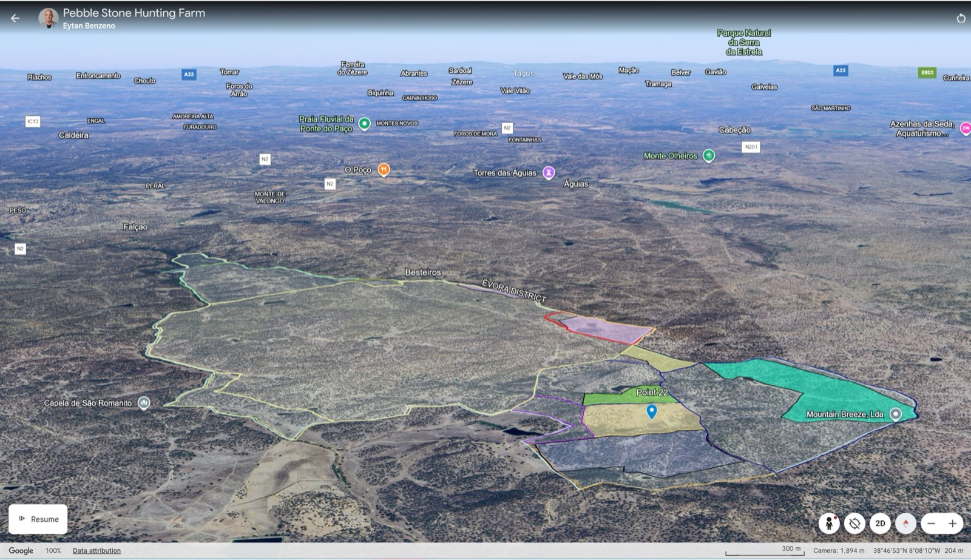
Task: Open the O Poço restaurant marker
Action: point(384,170)
